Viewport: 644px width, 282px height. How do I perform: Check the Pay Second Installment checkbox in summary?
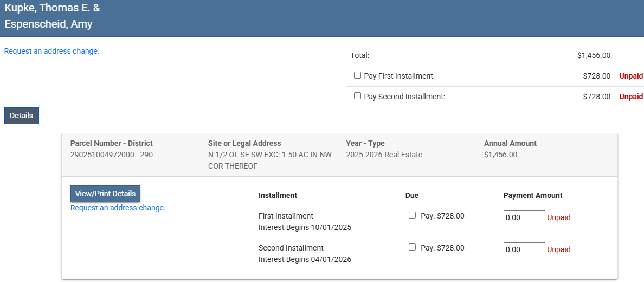pyautogui.click(x=357, y=96)
